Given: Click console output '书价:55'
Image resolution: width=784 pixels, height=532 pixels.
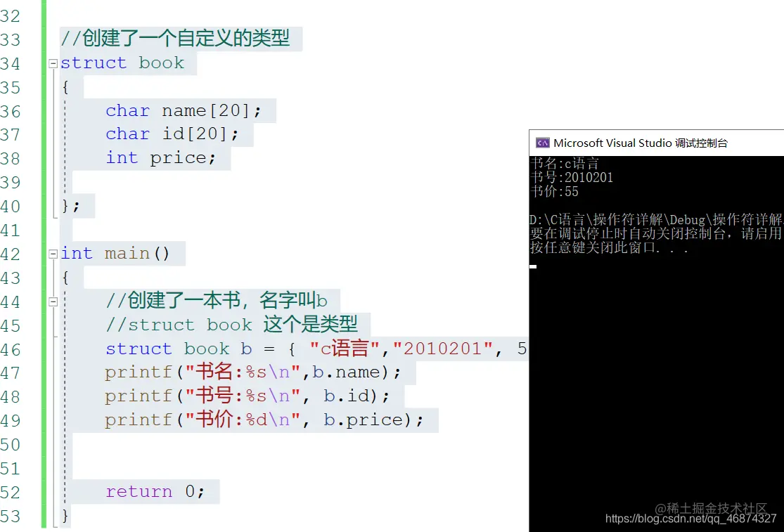Looking at the screenshot, I should 554,191.
